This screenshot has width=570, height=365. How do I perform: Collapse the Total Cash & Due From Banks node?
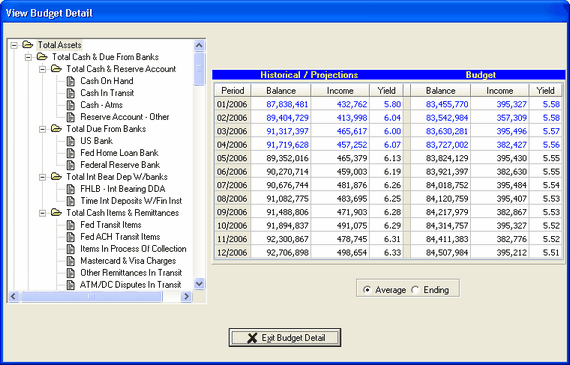(x=28, y=57)
